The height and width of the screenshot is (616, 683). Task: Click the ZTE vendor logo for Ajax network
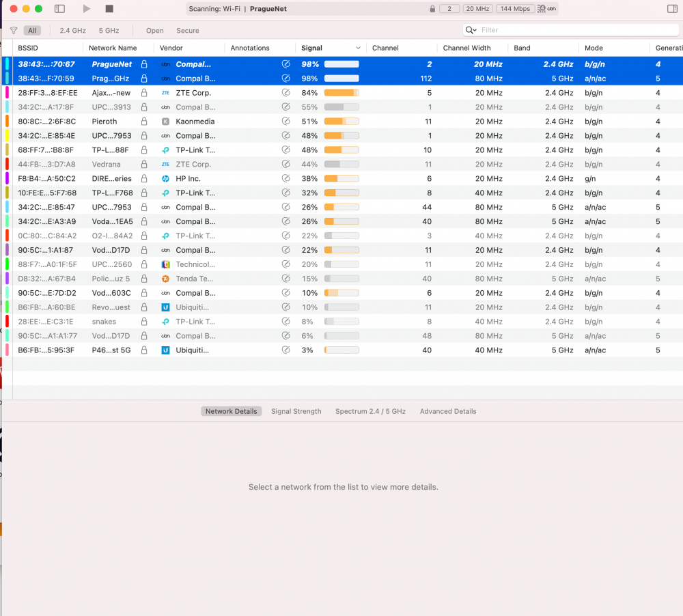165,93
